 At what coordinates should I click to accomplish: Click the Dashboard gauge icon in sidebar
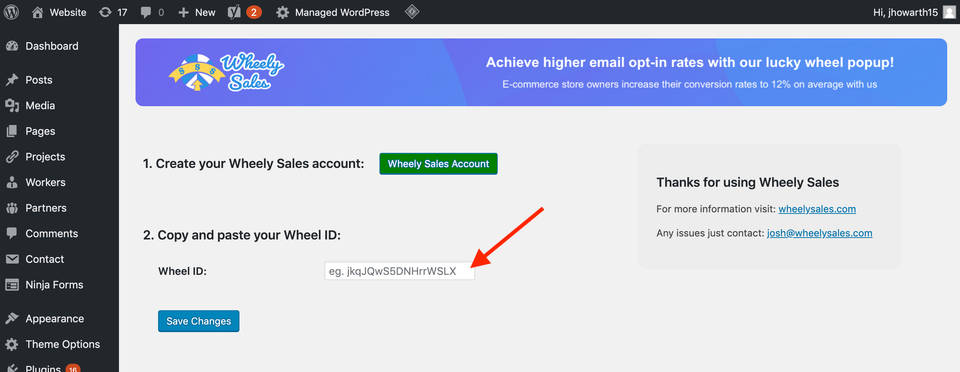[x=12, y=46]
